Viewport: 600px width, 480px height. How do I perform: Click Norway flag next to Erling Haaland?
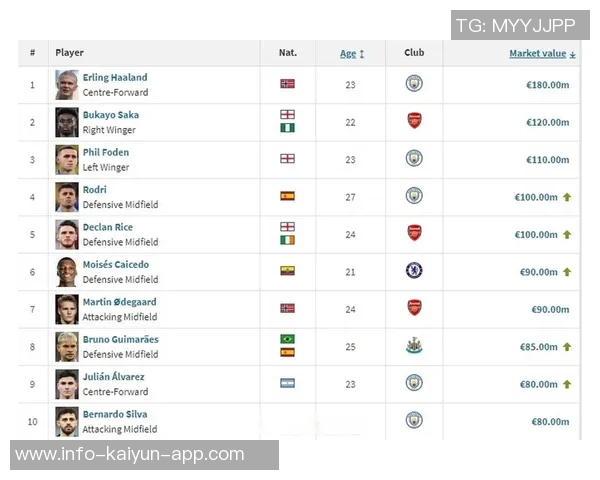[287, 84]
